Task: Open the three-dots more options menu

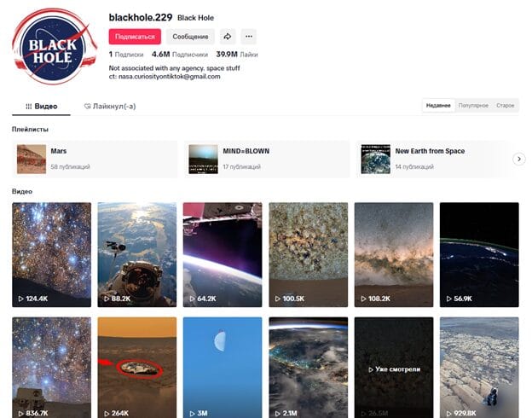Action: pyautogui.click(x=249, y=37)
